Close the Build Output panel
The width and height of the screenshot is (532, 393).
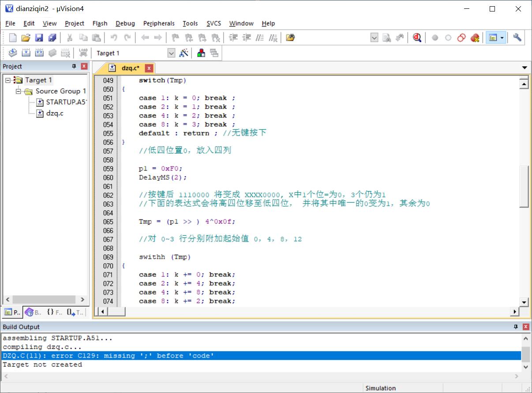coord(526,327)
